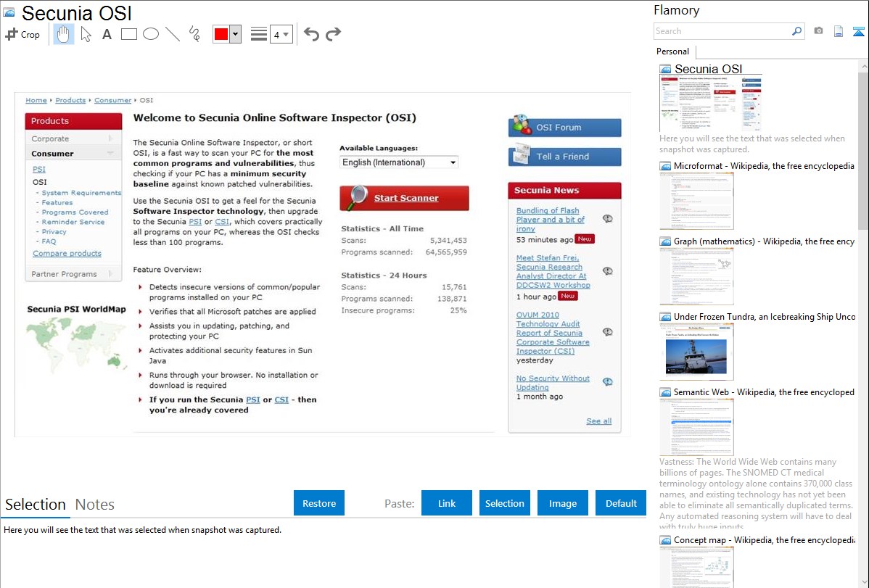This screenshot has width=869, height=588.
Task: Open the Microformat Wikipedia snapshot thumbnail
Action: [696, 201]
